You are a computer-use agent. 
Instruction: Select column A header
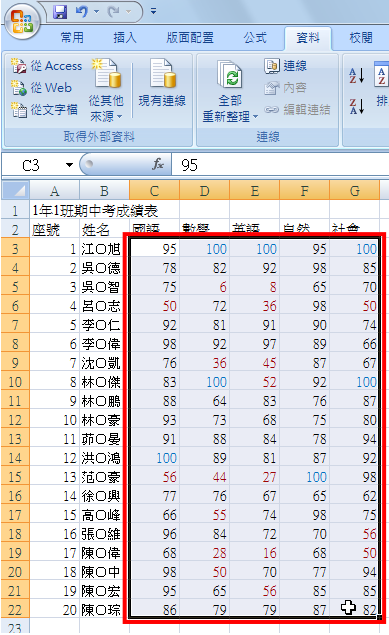(x=54, y=190)
